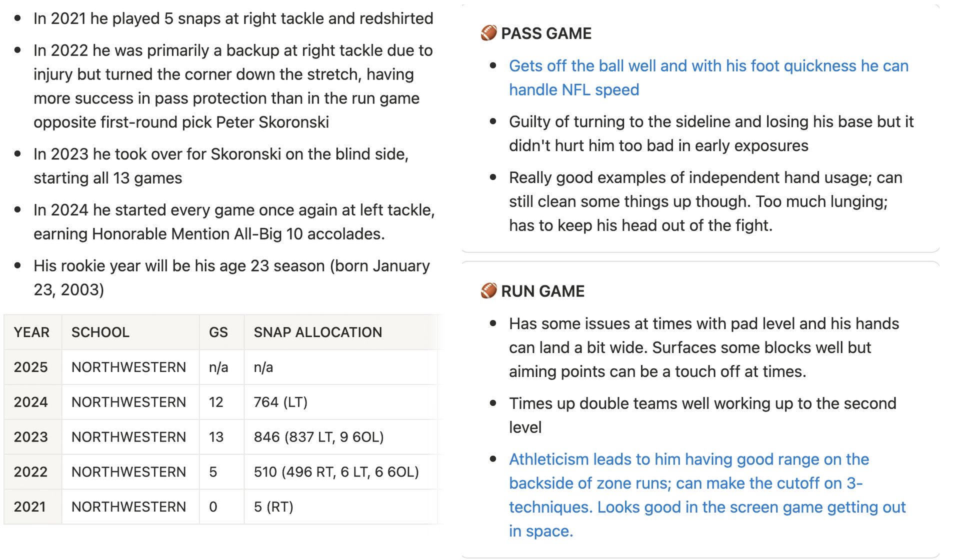Image resolution: width=960 pixels, height=560 pixels.
Task: Click the 'Times up double teams well' bullet
Action: click(x=702, y=415)
